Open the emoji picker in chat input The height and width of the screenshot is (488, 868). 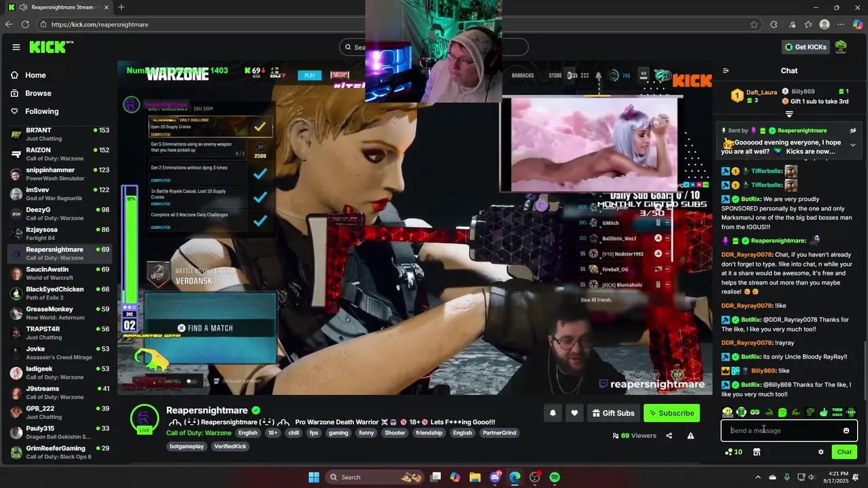[x=846, y=430]
